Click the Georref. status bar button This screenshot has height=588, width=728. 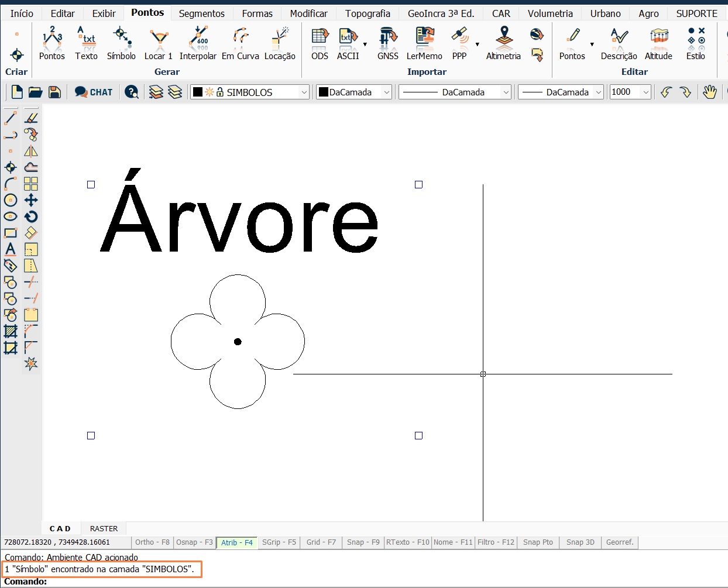pos(619,542)
